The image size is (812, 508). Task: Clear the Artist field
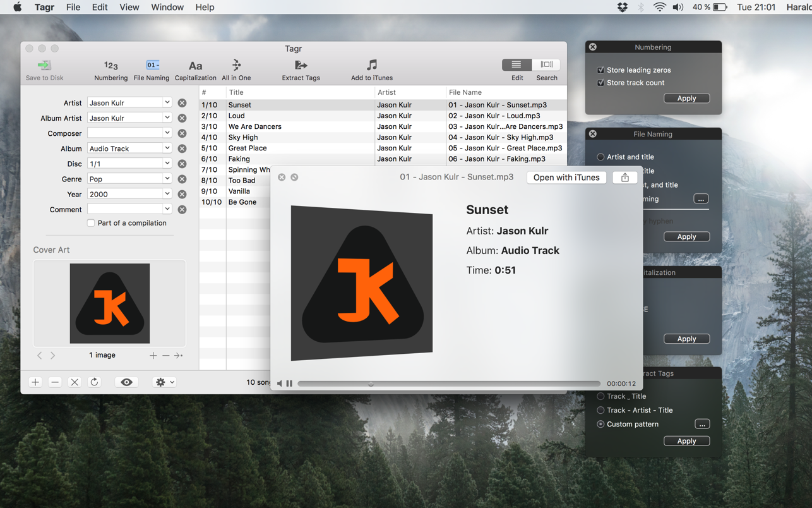[182, 103]
